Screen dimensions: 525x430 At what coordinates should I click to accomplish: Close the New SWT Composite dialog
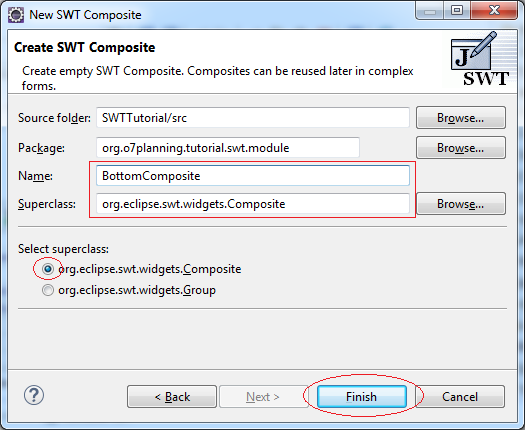pos(494,11)
